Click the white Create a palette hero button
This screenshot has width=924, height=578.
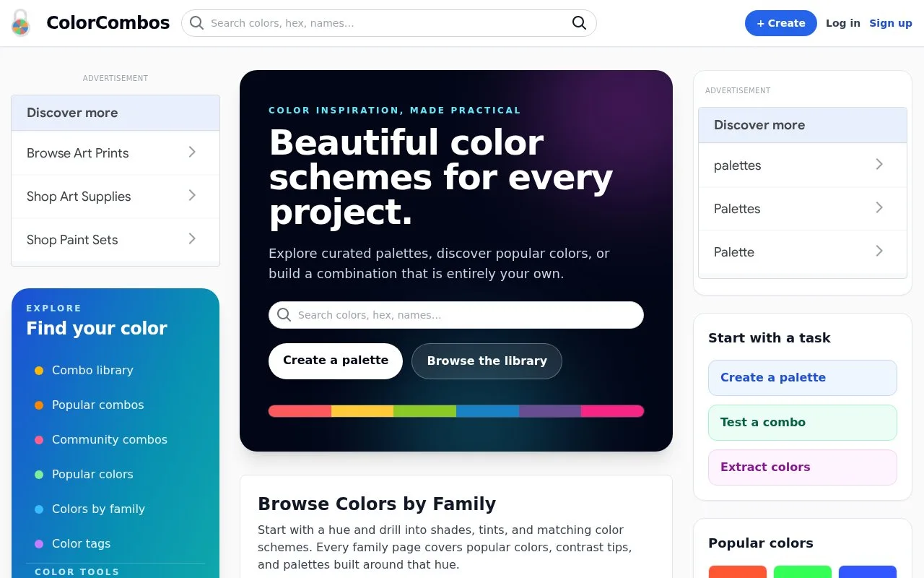pos(336,361)
